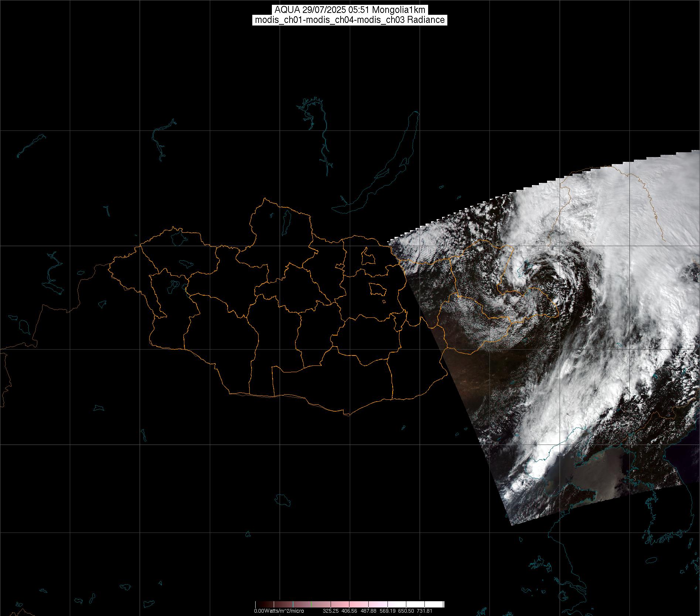Click the southernmost tip of Mongolia's border
700x616 pixels.
pyautogui.click(x=346, y=415)
